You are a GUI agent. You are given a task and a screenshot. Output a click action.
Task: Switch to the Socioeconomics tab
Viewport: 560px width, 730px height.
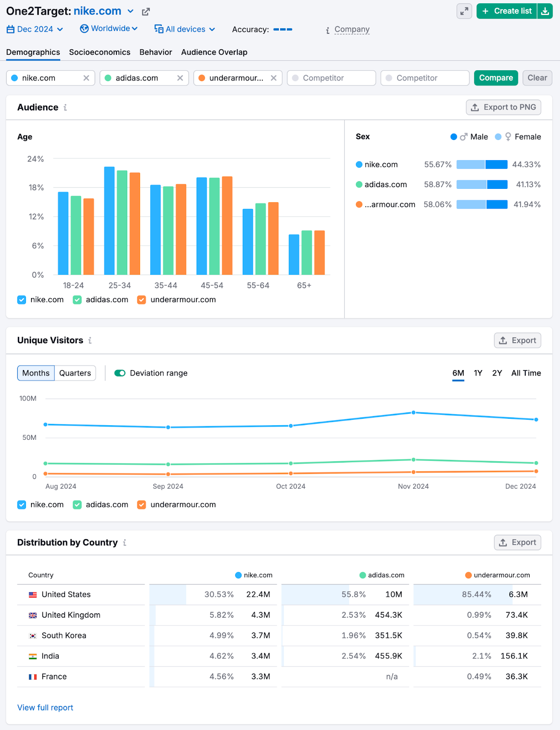click(100, 52)
